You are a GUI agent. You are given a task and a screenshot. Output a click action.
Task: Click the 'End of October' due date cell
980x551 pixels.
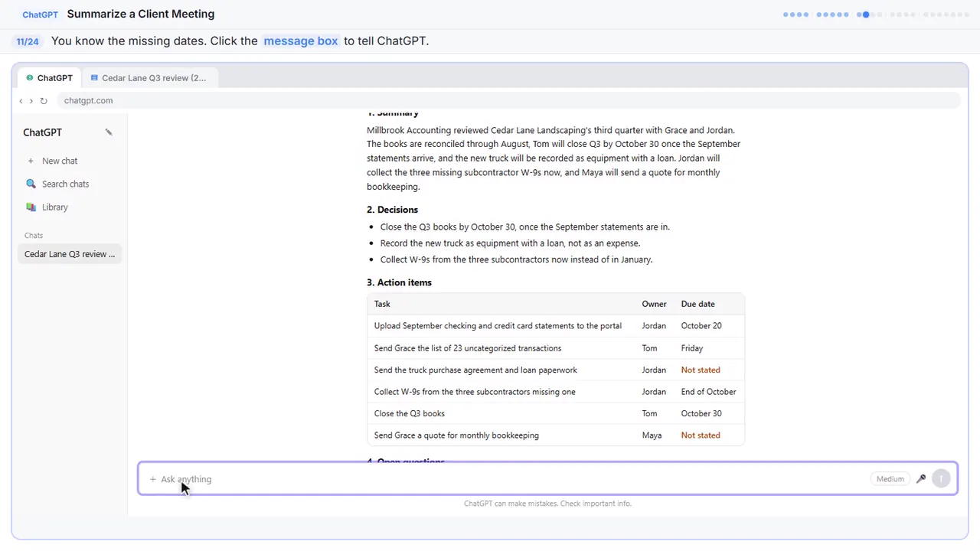[708, 392]
